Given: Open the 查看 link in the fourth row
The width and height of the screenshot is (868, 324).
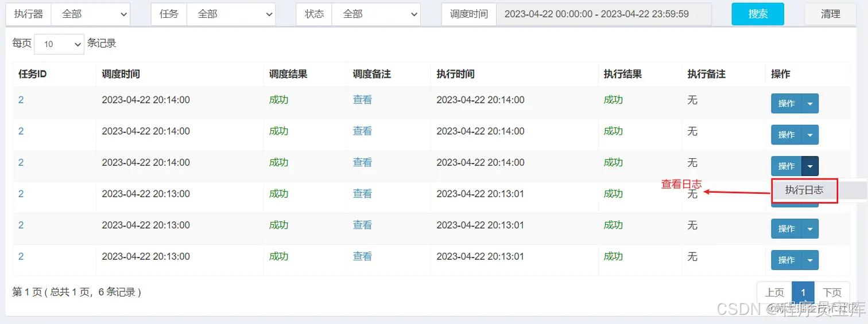Looking at the screenshot, I should 362,194.
